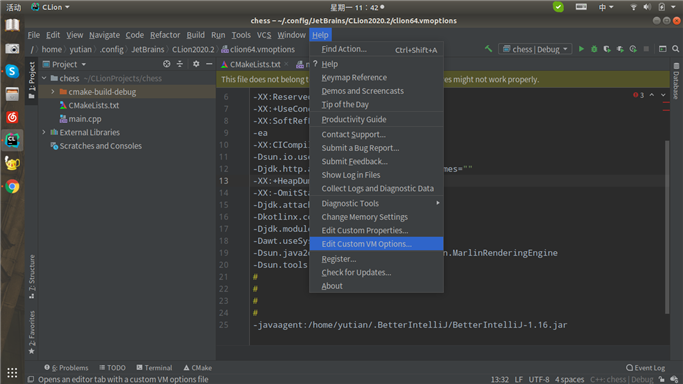
Task: Click the LF line separator widget
Action: click(518, 380)
